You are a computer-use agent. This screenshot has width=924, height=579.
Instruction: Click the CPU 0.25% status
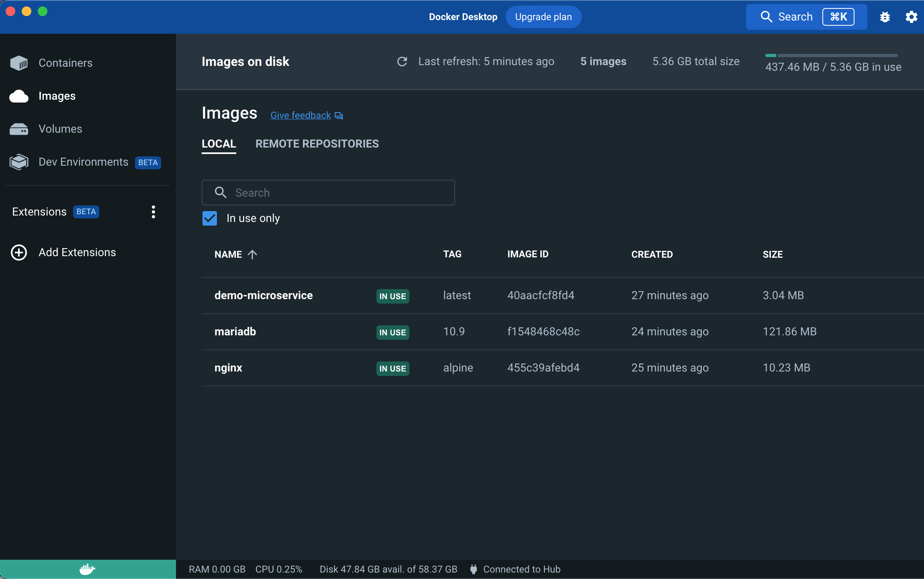tap(279, 569)
